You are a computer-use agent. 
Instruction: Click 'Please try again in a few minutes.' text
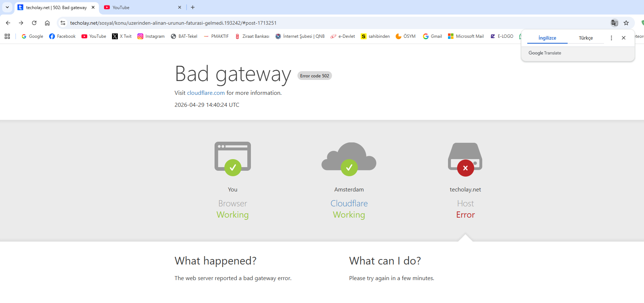392,278
